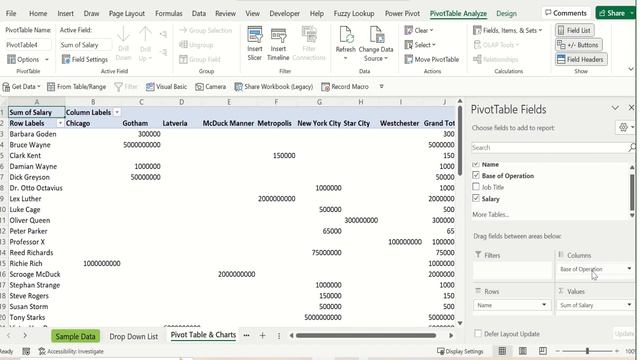Collapse the ribbon with the chevron

(x=631, y=69)
